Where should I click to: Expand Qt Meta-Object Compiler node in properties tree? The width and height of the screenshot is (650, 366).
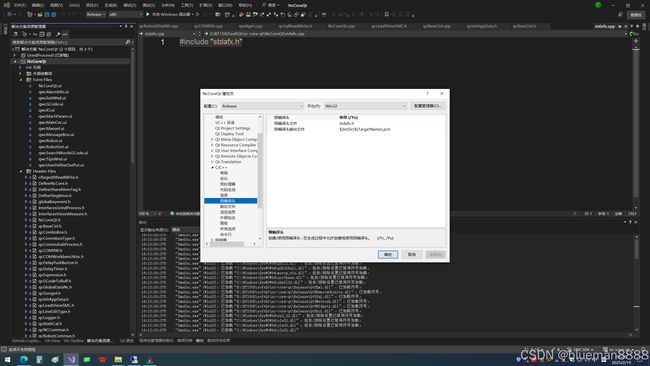(212, 140)
